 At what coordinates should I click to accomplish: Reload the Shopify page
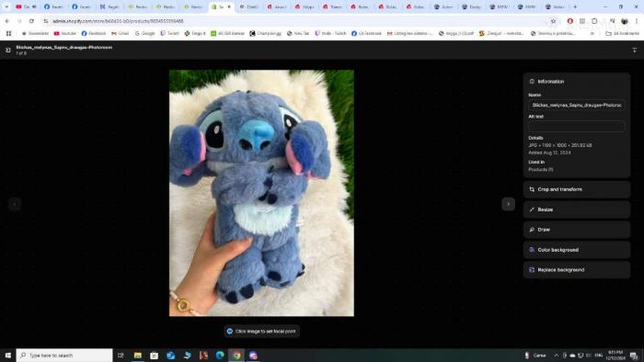(x=31, y=21)
